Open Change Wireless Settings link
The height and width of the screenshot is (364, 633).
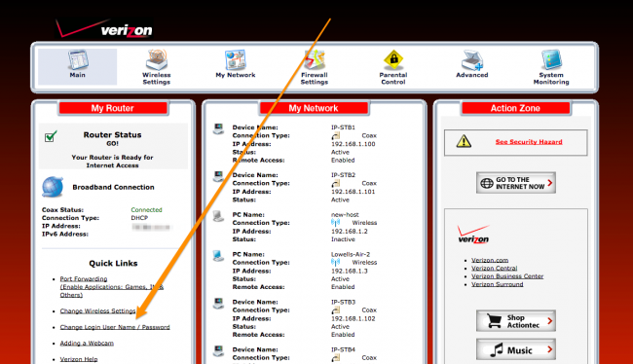(97, 311)
